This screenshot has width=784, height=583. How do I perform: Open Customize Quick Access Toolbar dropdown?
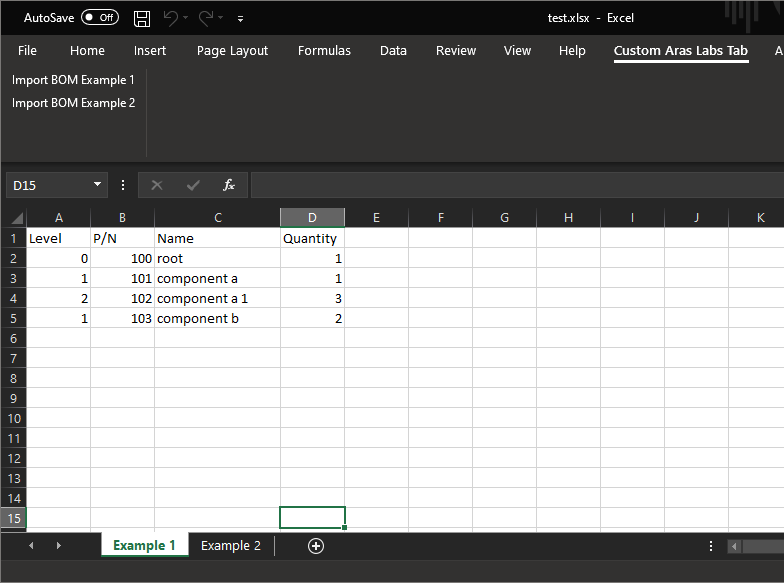click(x=240, y=19)
